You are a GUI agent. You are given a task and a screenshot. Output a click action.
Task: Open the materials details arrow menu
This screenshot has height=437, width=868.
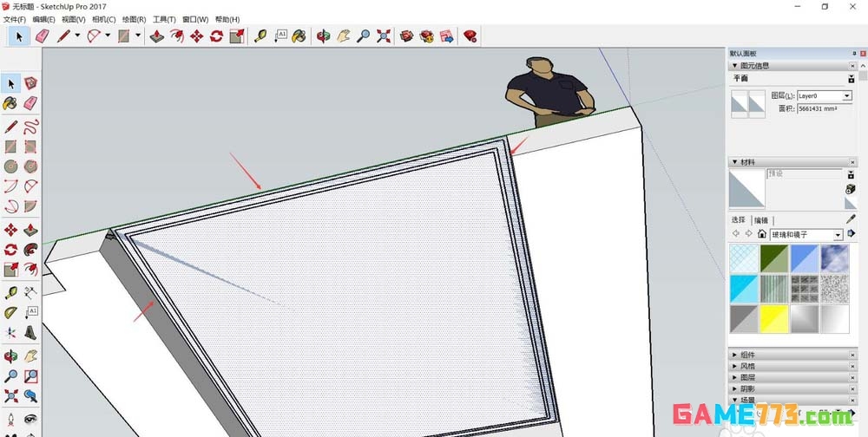851,234
